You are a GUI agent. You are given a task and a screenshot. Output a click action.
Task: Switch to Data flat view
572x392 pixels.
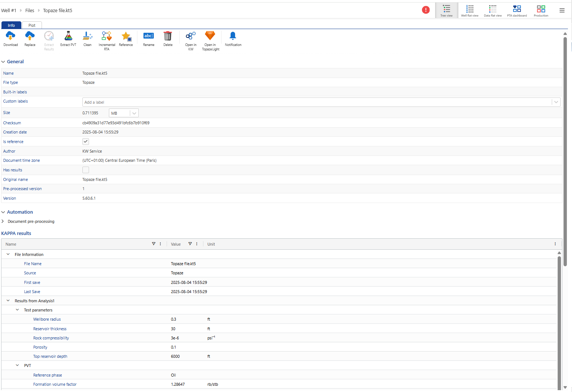pyautogui.click(x=493, y=11)
